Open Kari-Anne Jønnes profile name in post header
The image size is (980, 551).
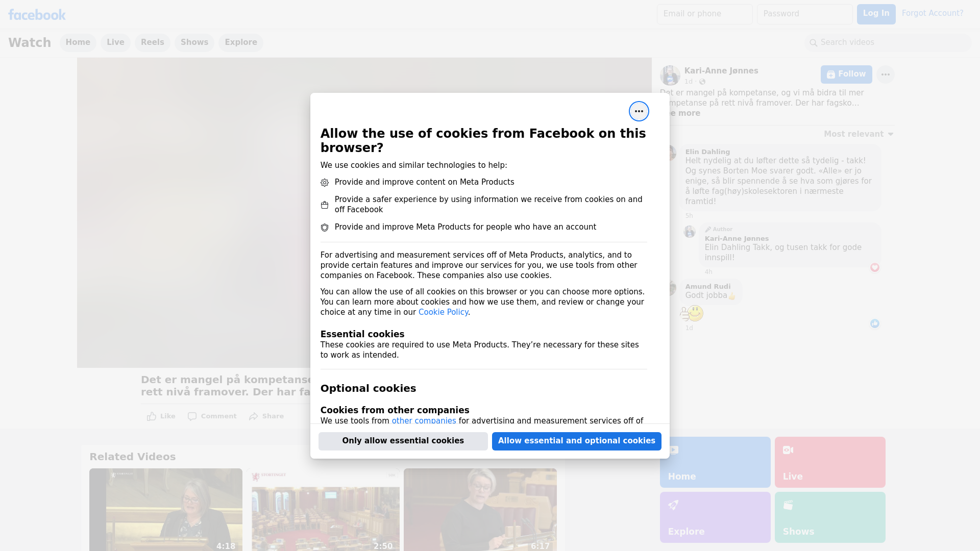[721, 71]
